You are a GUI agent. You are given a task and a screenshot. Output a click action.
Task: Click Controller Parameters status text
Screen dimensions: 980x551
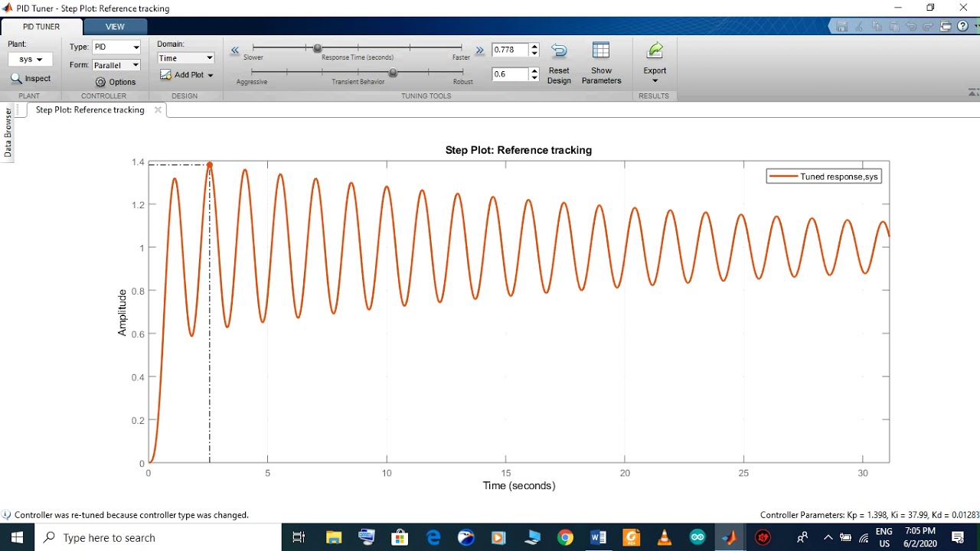[x=869, y=515]
